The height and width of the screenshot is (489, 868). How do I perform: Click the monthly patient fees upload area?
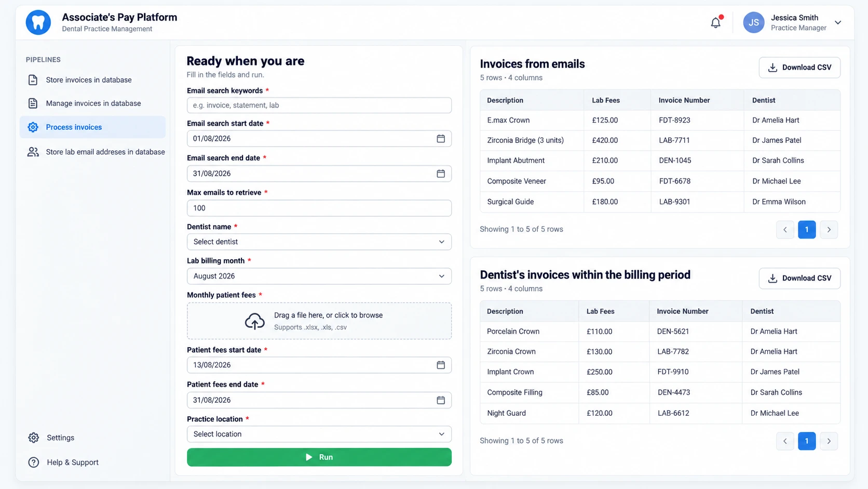(319, 321)
